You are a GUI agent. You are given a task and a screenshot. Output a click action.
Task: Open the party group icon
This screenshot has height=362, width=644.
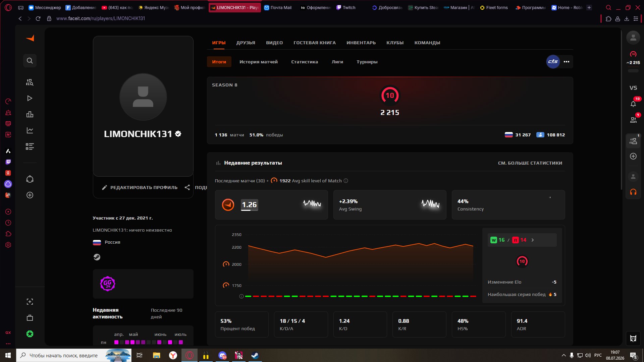[633, 141]
